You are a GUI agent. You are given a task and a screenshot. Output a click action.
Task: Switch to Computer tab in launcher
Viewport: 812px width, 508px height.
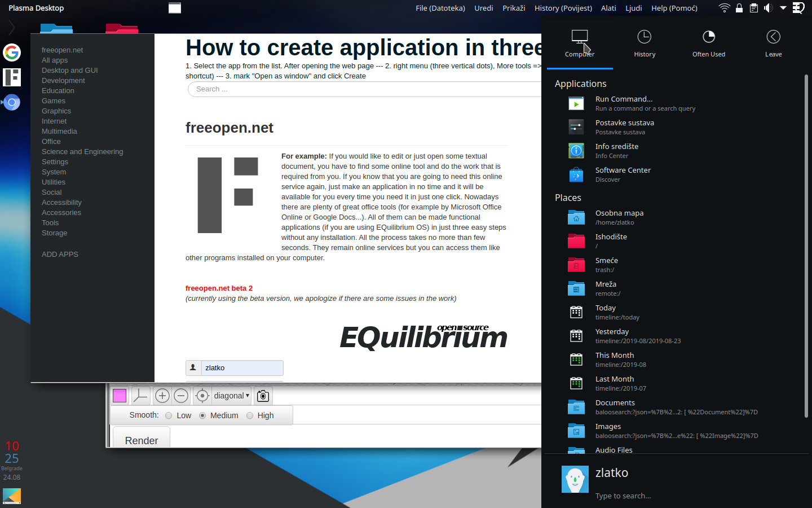point(580,44)
